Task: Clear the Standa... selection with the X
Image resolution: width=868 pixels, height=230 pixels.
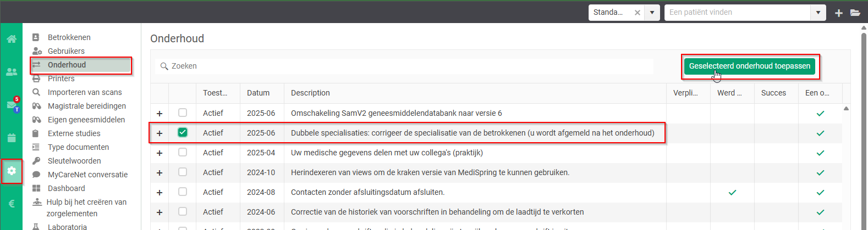Action: tap(638, 13)
